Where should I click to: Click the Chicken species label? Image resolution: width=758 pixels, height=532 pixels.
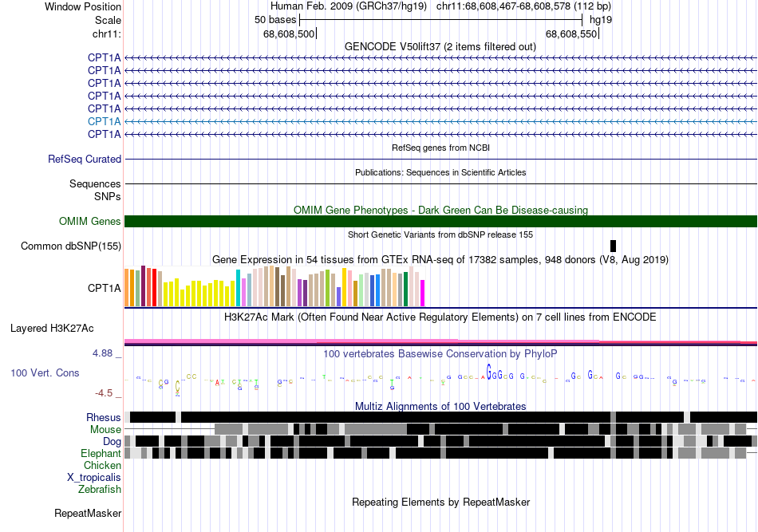pyautogui.click(x=102, y=465)
